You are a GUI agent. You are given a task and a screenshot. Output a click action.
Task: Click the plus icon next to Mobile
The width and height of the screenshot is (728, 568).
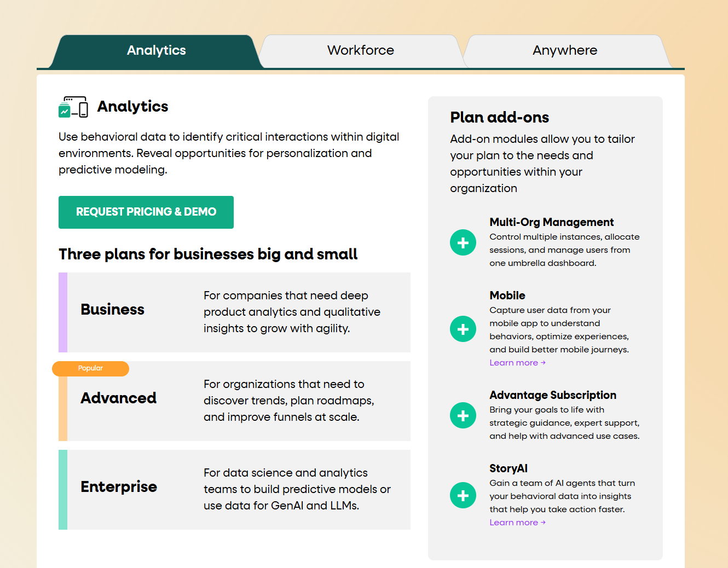pyautogui.click(x=463, y=329)
